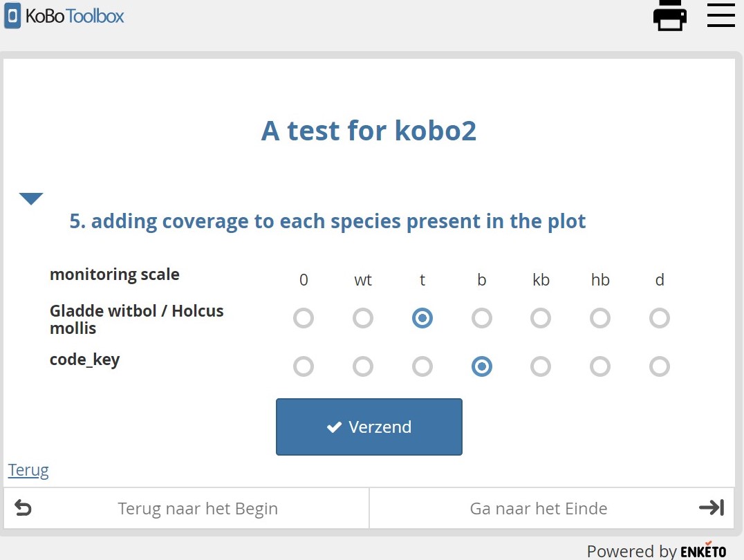The image size is (744, 560).
Task: Select the d radio for Gladde witbol
Action: (659, 318)
